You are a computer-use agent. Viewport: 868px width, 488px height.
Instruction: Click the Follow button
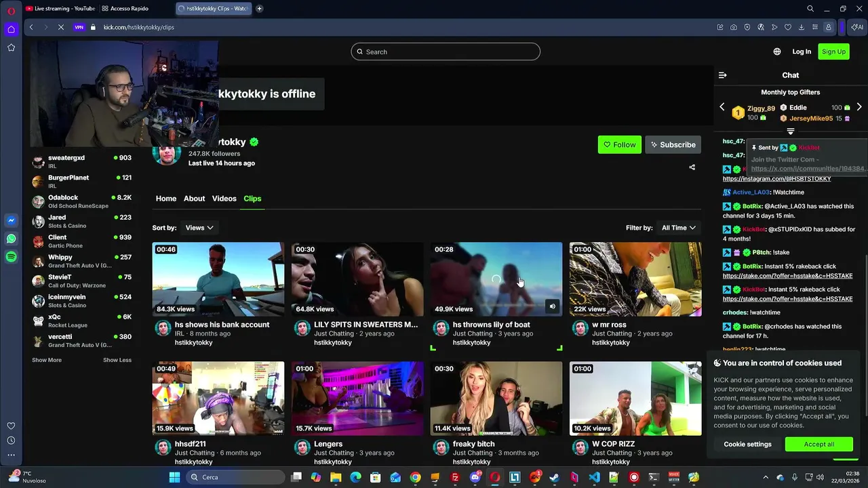(620, 144)
